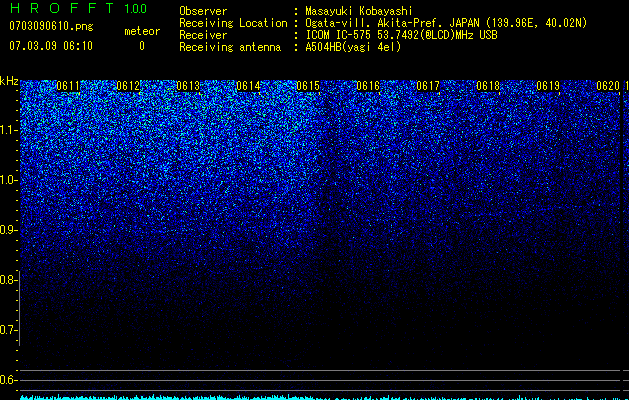This screenshot has height=400, width=629.
Task: Click the 0612 time marker
Action: pyautogui.click(x=128, y=86)
